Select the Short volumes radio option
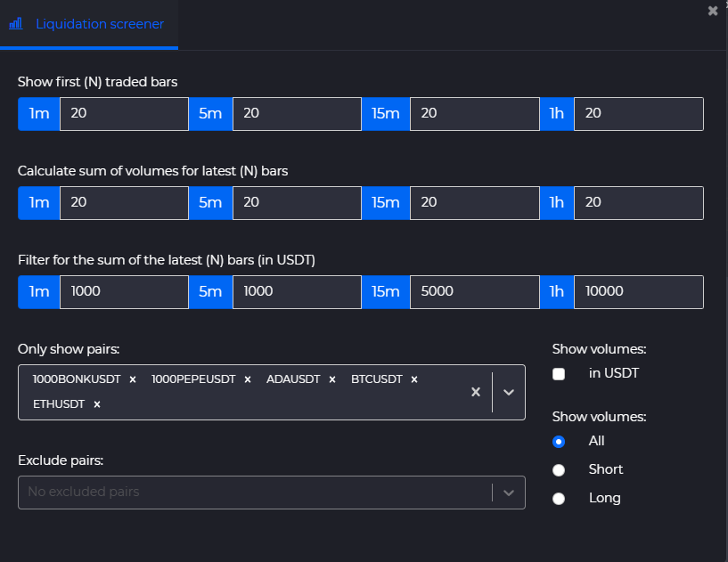728x562 pixels. coord(559,470)
